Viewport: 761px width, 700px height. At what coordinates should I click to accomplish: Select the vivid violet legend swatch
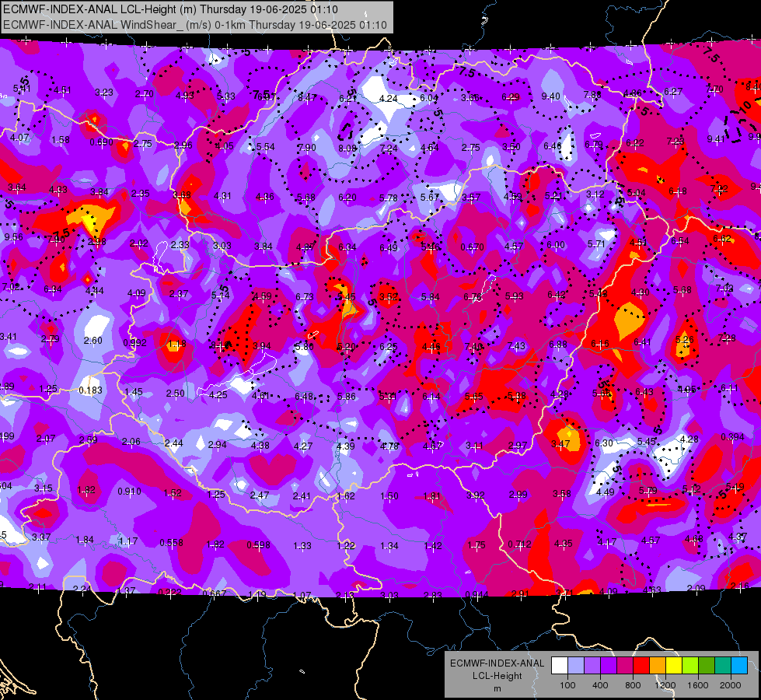click(608, 665)
